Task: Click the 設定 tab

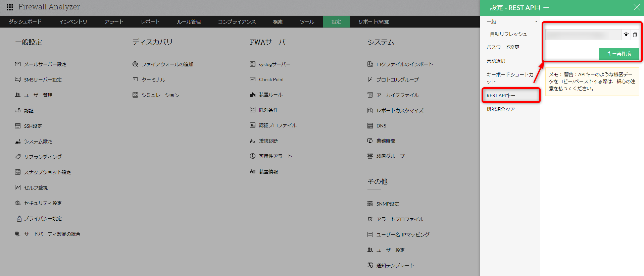Action: point(336,22)
